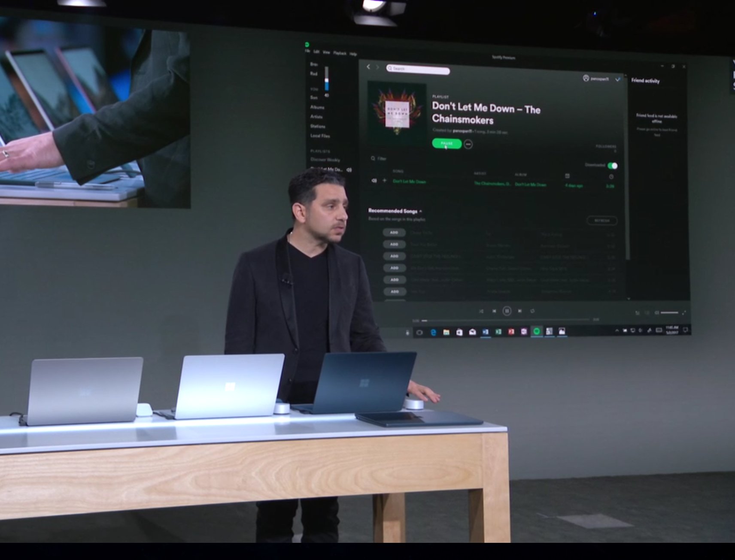Open the View menu

click(x=326, y=52)
